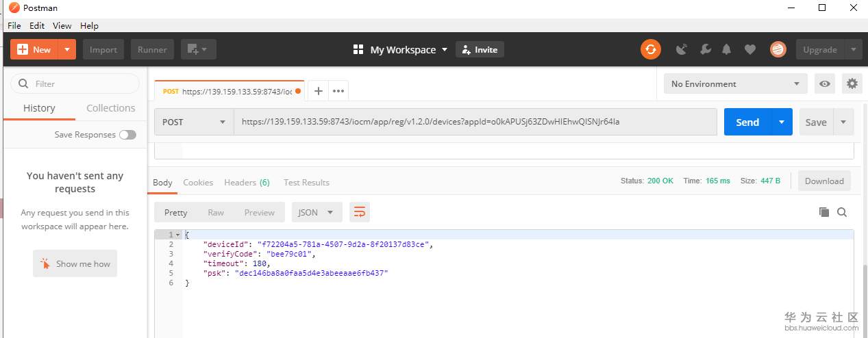Screen dimensions: 868x338
Task: Open environment quick look eye icon
Action: 825,84
